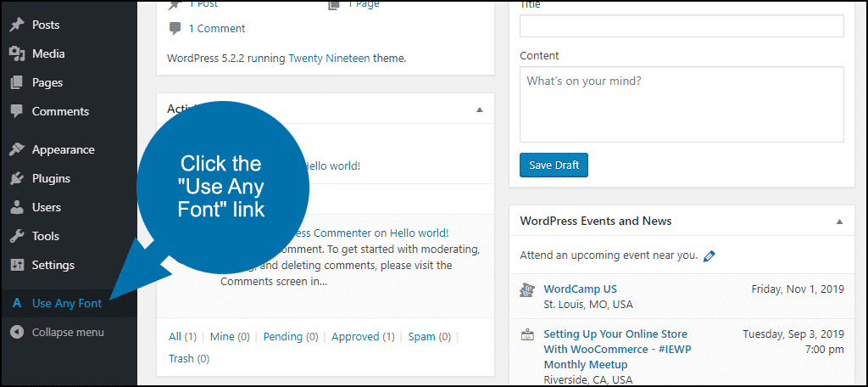Screen dimensions: 868x387
Task: Filter comments by Pending
Action: coord(282,337)
